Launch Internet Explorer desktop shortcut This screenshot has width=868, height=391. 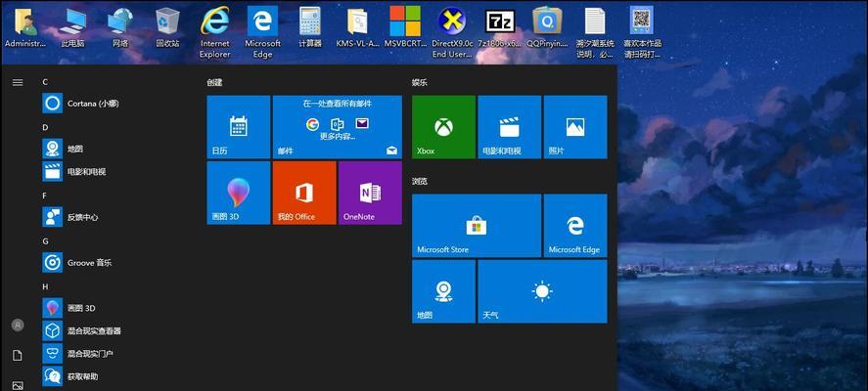(x=214, y=32)
